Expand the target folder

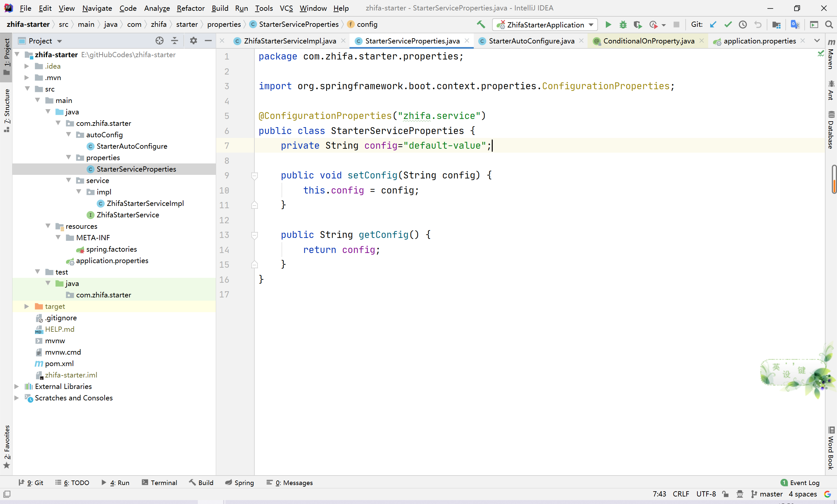26,306
